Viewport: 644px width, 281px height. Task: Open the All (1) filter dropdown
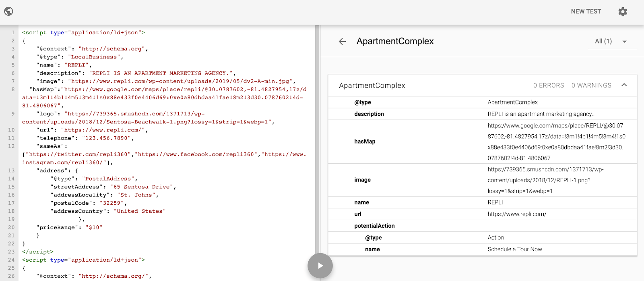pyautogui.click(x=611, y=41)
